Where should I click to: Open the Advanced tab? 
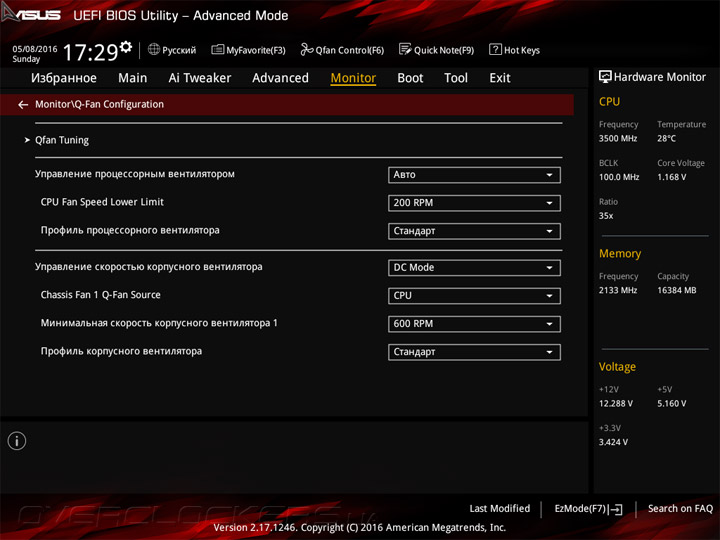(281, 78)
